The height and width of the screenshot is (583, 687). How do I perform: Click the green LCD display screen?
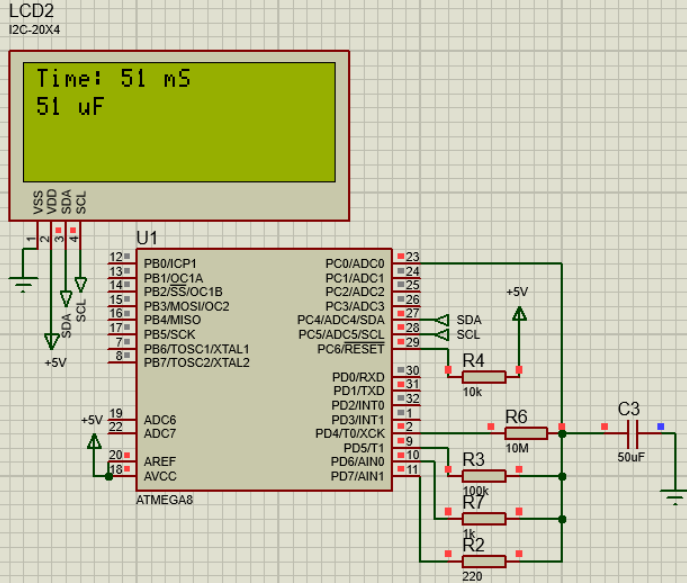pyautogui.click(x=179, y=122)
